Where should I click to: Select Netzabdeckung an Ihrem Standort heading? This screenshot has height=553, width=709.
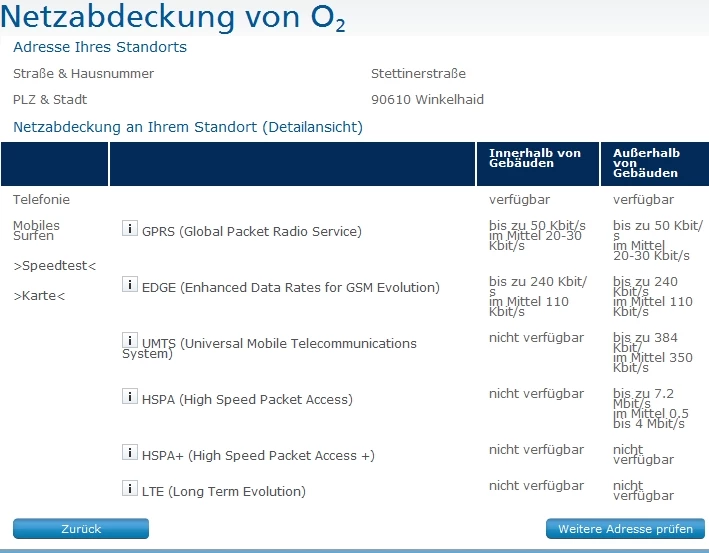coord(188,127)
